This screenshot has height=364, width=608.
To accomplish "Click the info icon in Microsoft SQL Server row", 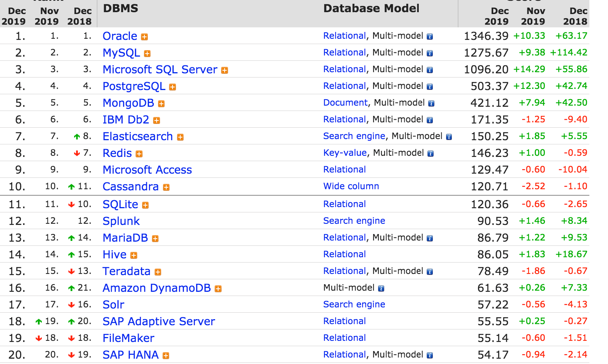I will pyautogui.click(x=430, y=70).
